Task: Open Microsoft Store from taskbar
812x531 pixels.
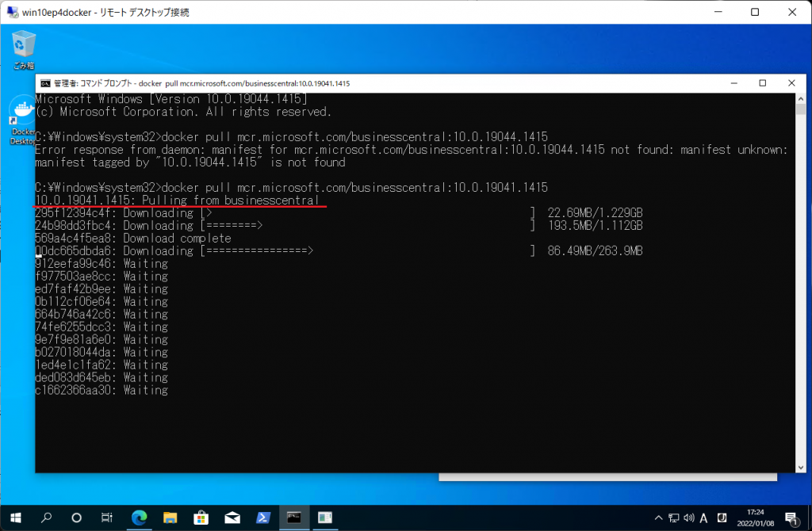Action: pos(201,518)
